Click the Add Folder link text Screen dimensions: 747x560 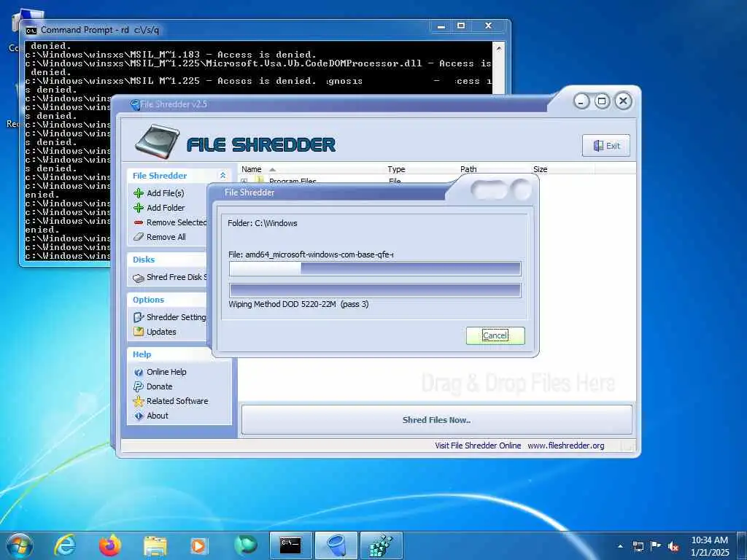[x=166, y=208]
